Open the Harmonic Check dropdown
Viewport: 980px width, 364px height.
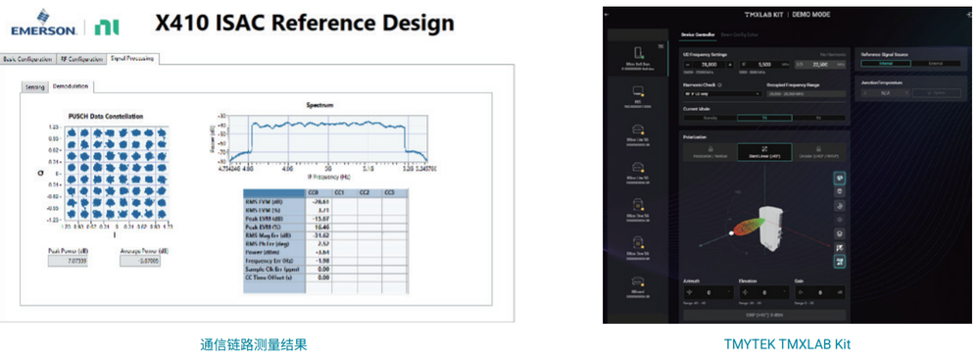click(723, 94)
